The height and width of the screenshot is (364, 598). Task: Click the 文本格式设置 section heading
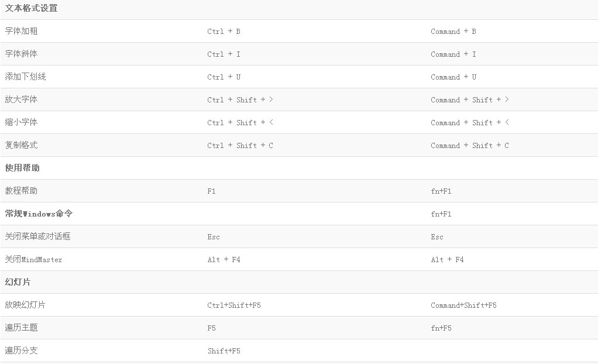coord(31,8)
